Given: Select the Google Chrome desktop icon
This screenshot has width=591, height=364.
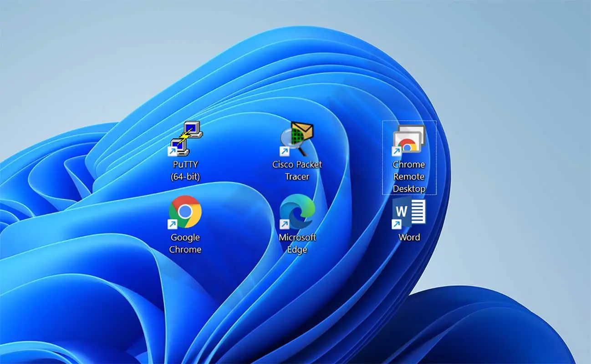Looking at the screenshot, I should click(185, 212).
